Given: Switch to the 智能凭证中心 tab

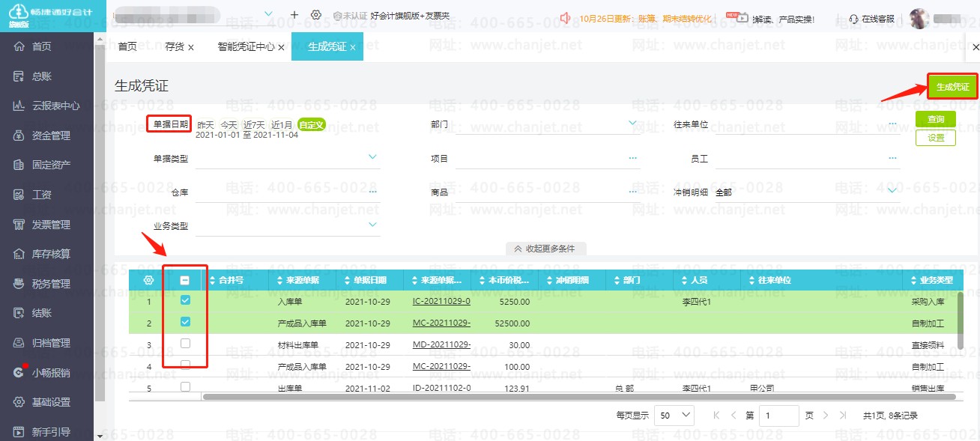Looking at the screenshot, I should click(246, 46).
